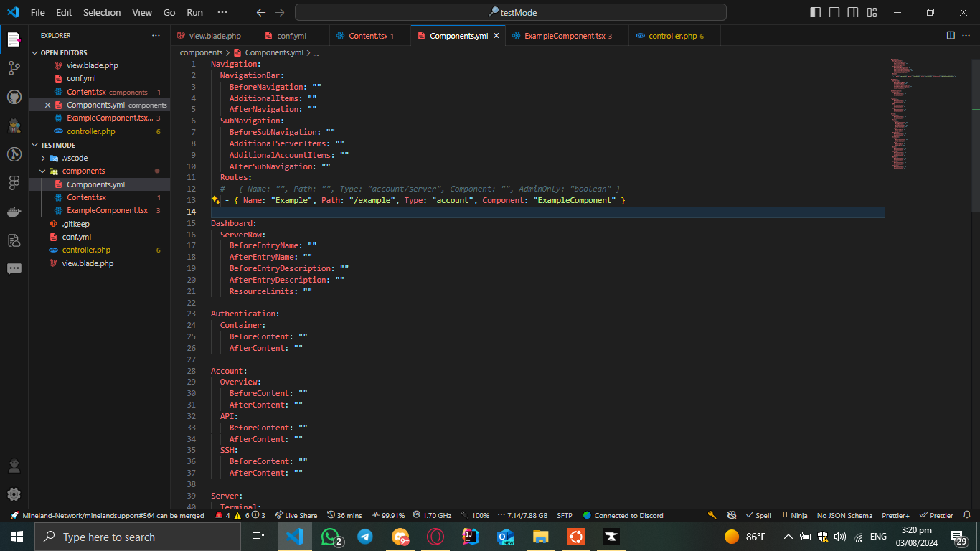The width and height of the screenshot is (980, 551).
Task: Expand the .vscode folder
Action: (x=100, y=158)
